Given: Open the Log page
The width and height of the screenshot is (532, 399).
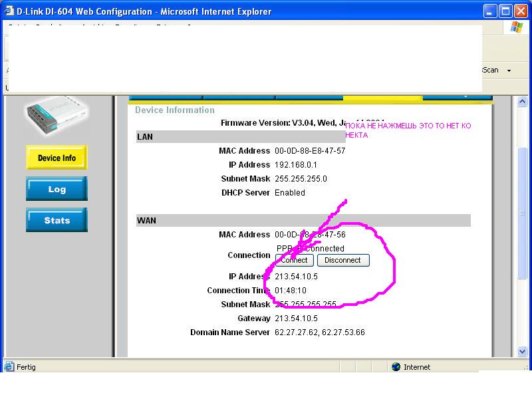Looking at the screenshot, I should [x=57, y=189].
